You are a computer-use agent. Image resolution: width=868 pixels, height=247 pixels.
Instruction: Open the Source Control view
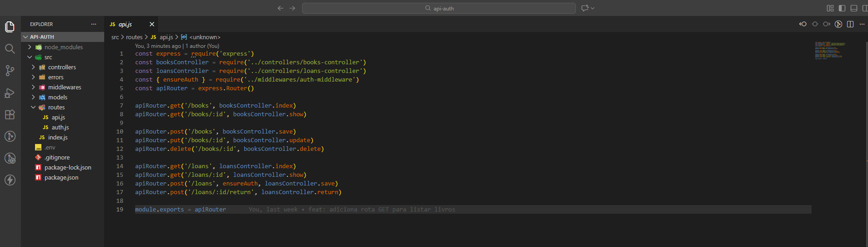(10, 71)
